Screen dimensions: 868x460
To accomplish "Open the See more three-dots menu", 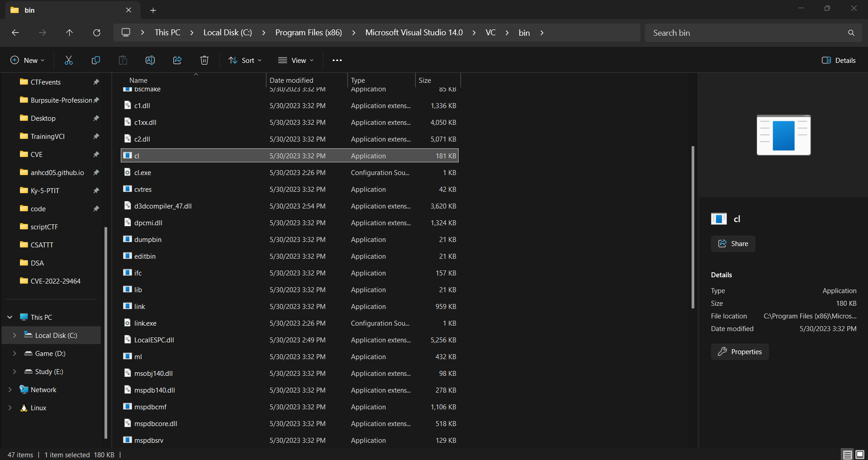I will 337,60.
